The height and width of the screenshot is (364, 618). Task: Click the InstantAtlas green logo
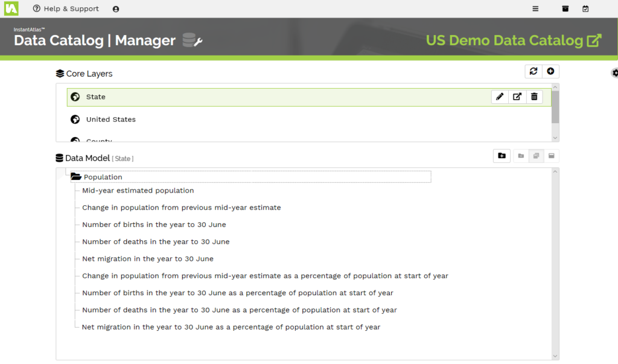(11, 8)
